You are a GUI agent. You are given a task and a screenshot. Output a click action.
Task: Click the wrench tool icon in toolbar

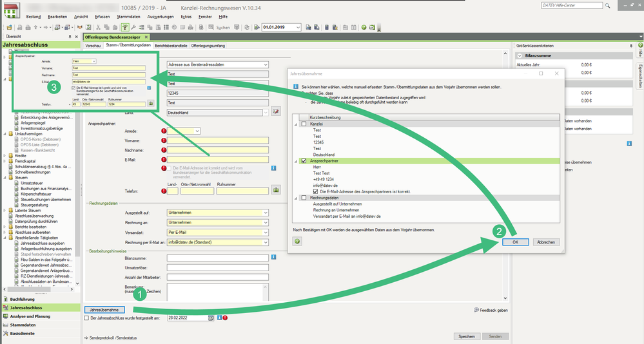click(x=133, y=28)
